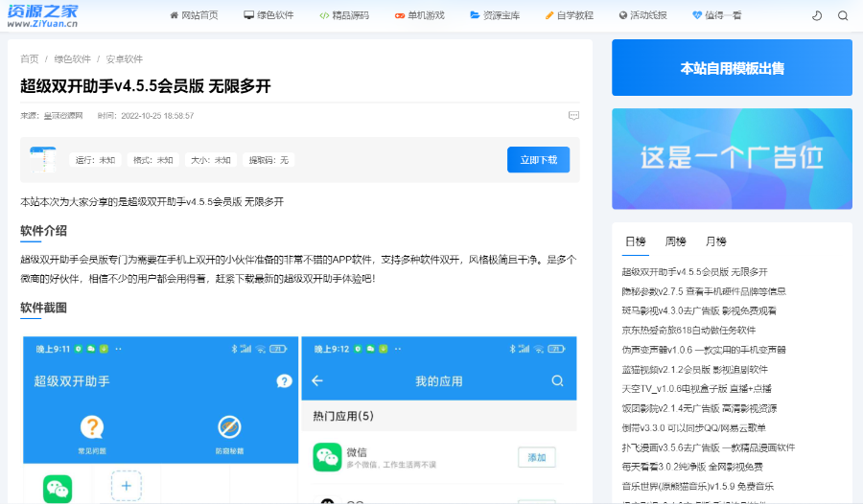This screenshot has width=863, height=504.
Task: Click the publish time 2022-10-25 18:58:57
Action: [157, 116]
